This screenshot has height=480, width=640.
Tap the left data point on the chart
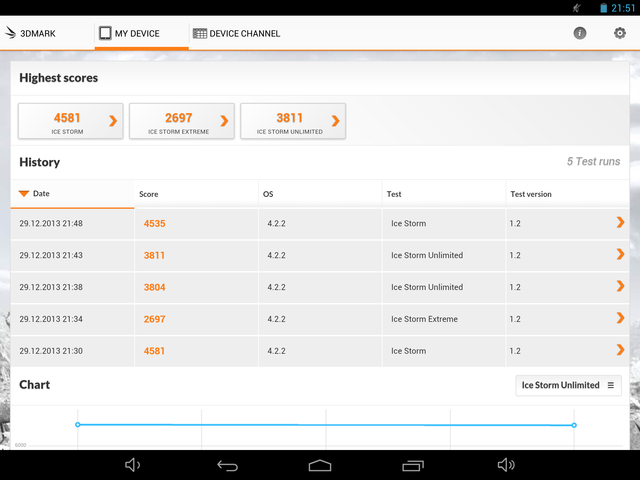pos(78,425)
